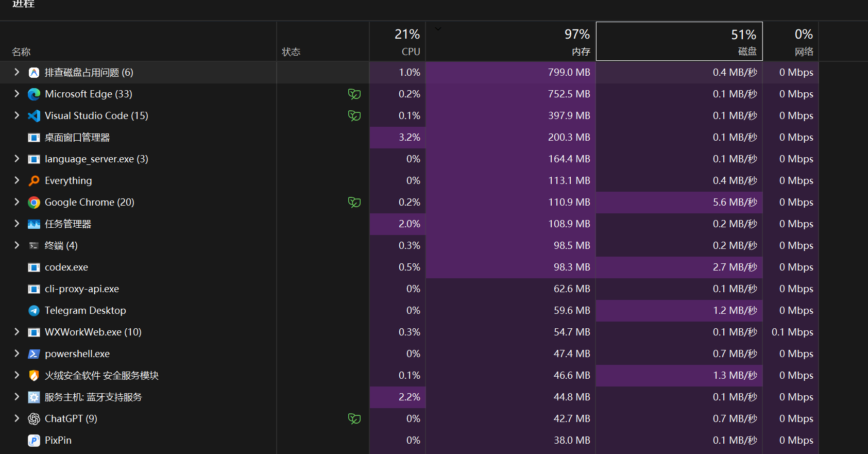Click the Everything search icon

(x=34, y=181)
